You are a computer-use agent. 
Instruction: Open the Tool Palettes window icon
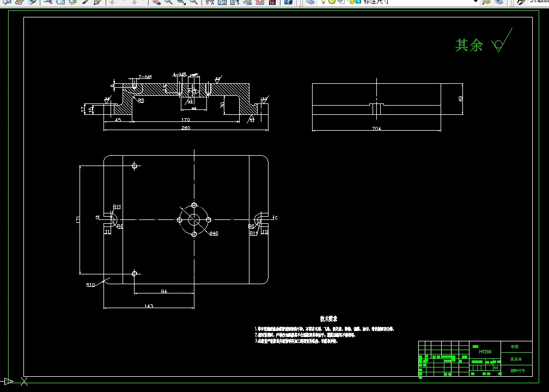235,2
